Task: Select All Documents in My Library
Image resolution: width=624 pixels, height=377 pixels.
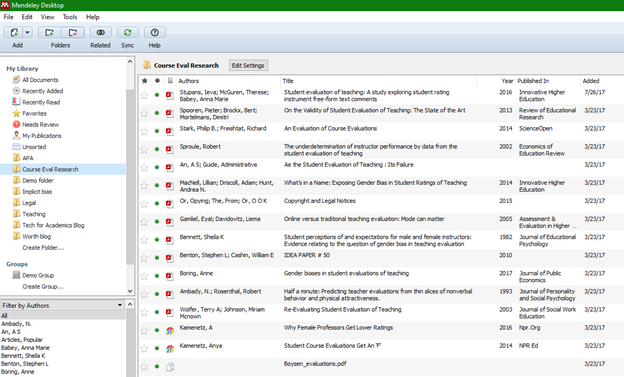Action: (x=40, y=80)
